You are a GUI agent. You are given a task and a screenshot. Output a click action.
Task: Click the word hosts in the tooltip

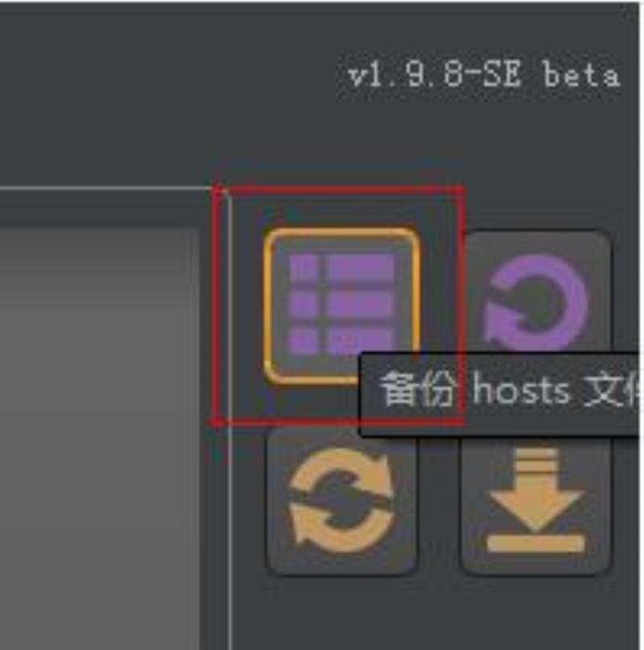tap(521, 389)
